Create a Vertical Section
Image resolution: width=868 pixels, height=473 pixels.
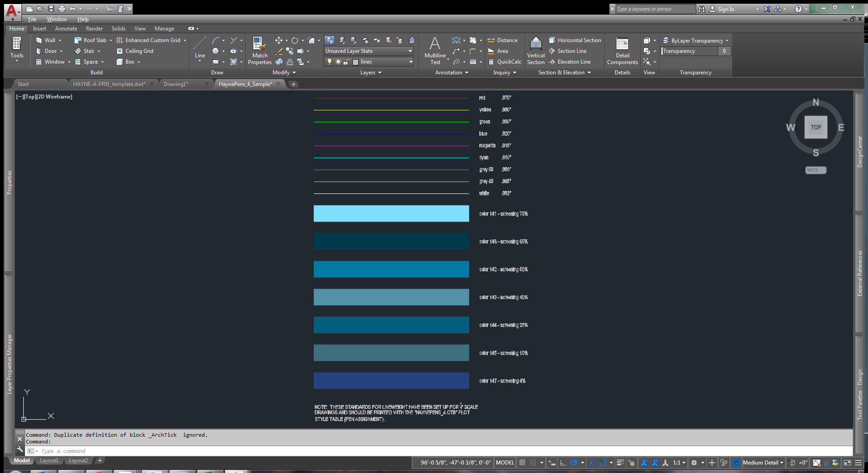(x=536, y=50)
